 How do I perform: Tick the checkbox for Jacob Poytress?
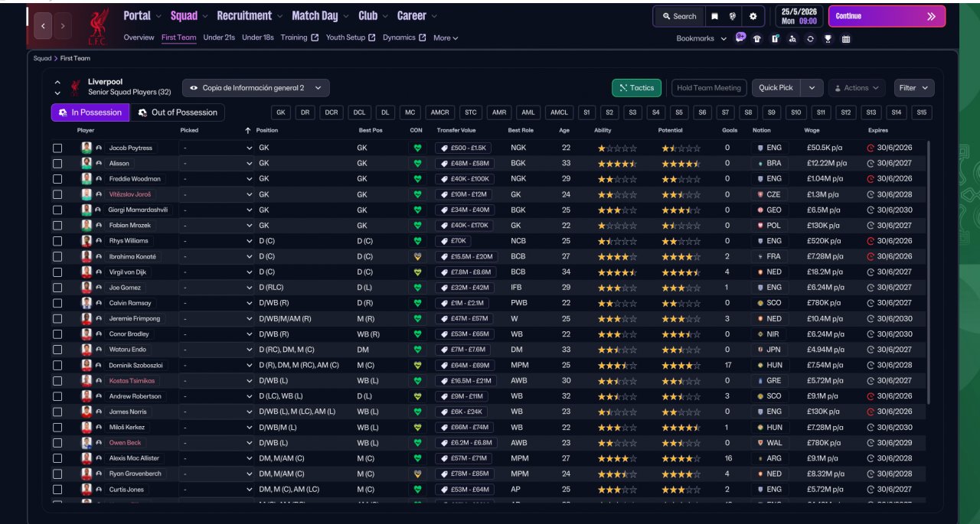point(57,148)
